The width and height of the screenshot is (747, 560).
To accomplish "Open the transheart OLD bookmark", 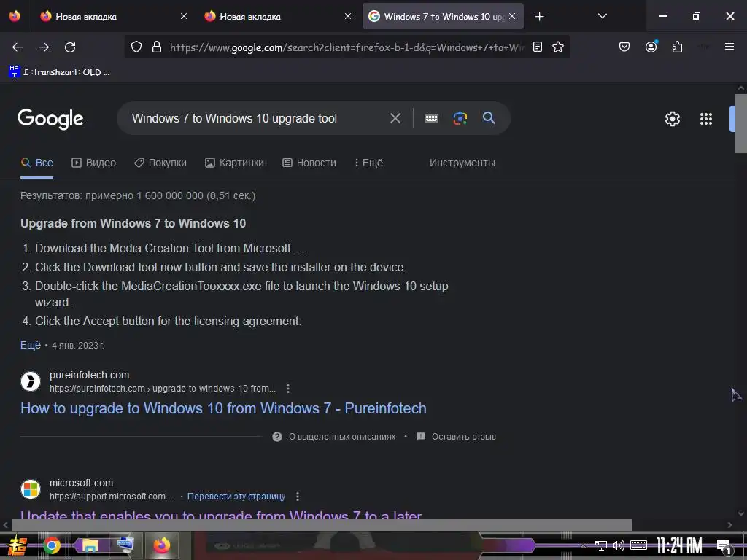I will click(60, 72).
